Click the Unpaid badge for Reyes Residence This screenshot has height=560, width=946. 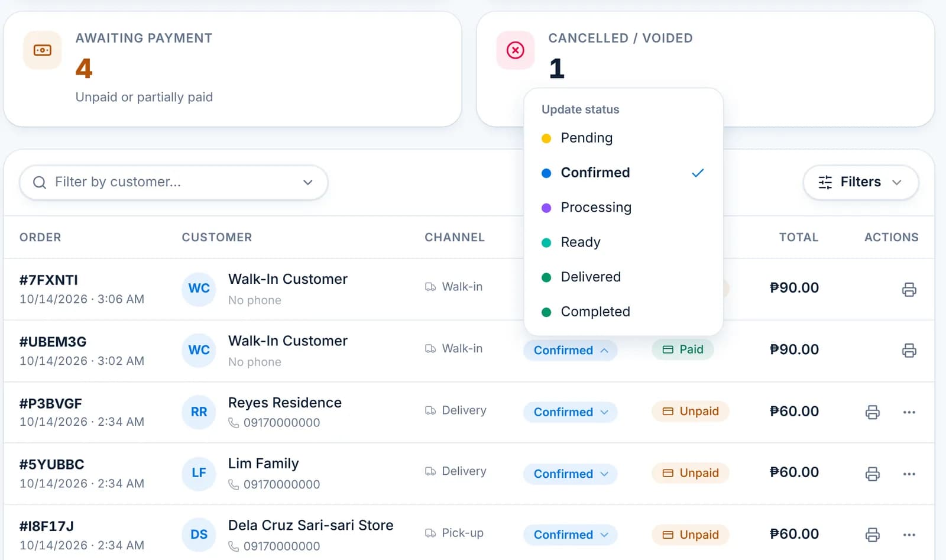pyautogui.click(x=691, y=412)
